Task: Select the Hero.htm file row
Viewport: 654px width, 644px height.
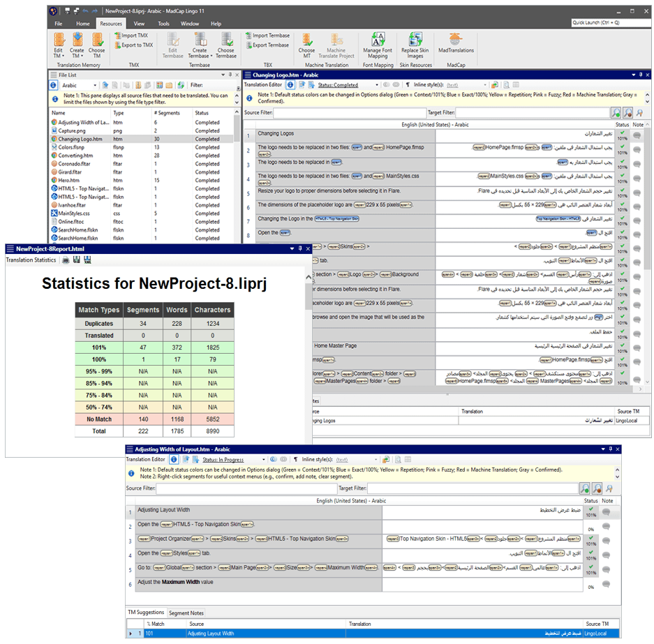Action: tap(141, 181)
